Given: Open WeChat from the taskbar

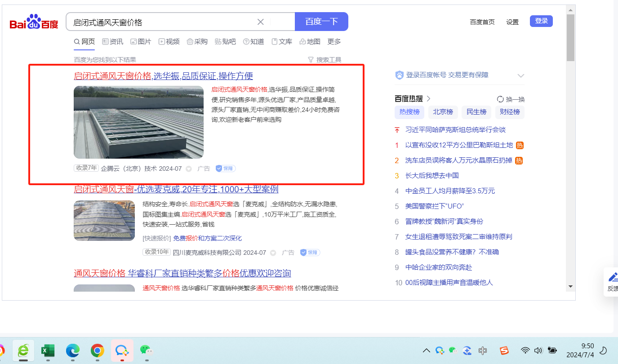Looking at the screenshot, I should pos(147,351).
